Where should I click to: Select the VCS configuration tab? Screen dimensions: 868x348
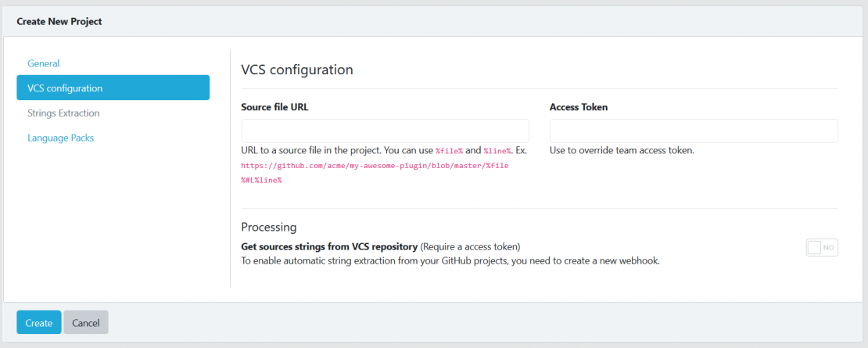(x=113, y=88)
